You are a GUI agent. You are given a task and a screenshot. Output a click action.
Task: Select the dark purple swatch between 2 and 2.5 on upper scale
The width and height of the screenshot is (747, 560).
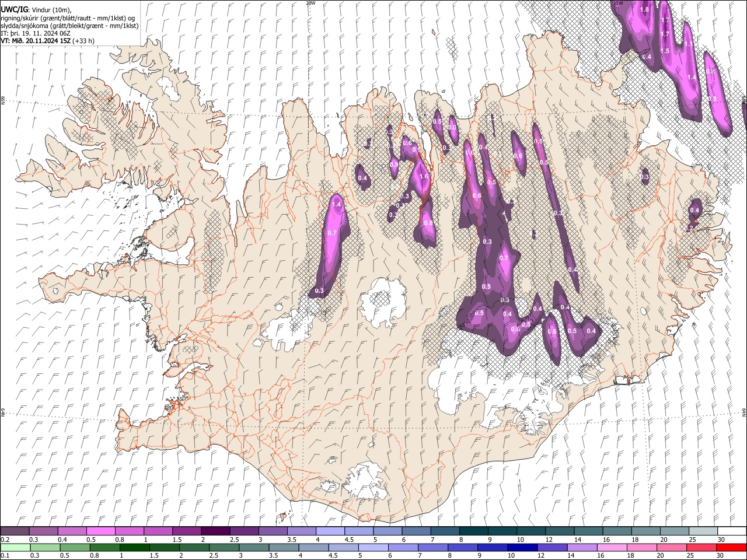(x=215, y=531)
